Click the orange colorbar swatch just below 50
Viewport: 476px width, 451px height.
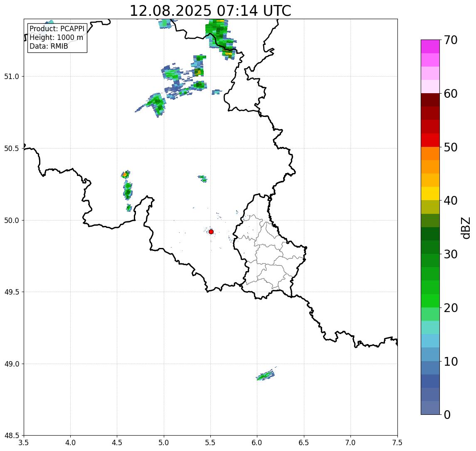pyautogui.click(x=430, y=154)
